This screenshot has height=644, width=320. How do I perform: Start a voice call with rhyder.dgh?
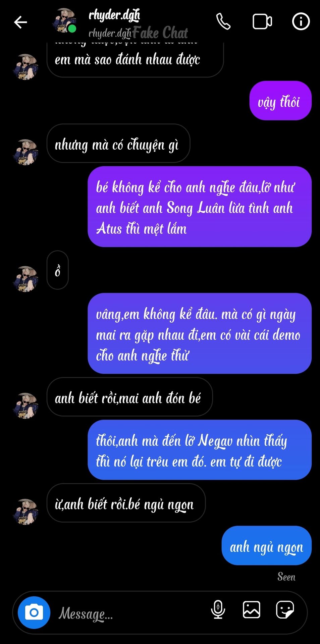click(x=223, y=22)
